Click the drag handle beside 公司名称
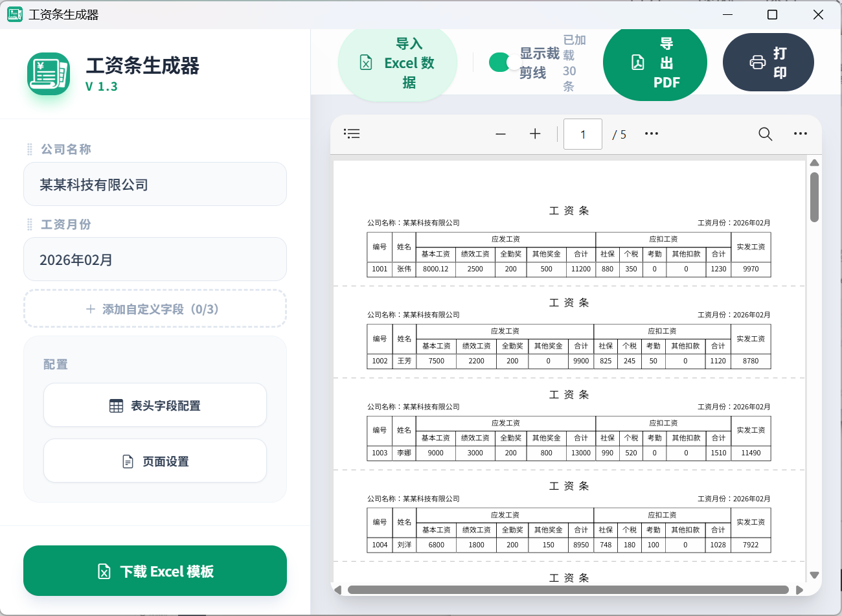The image size is (842, 616). pos(30,150)
